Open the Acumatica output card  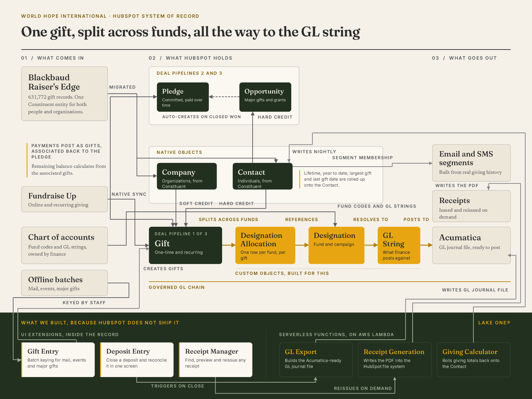click(x=471, y=245)
